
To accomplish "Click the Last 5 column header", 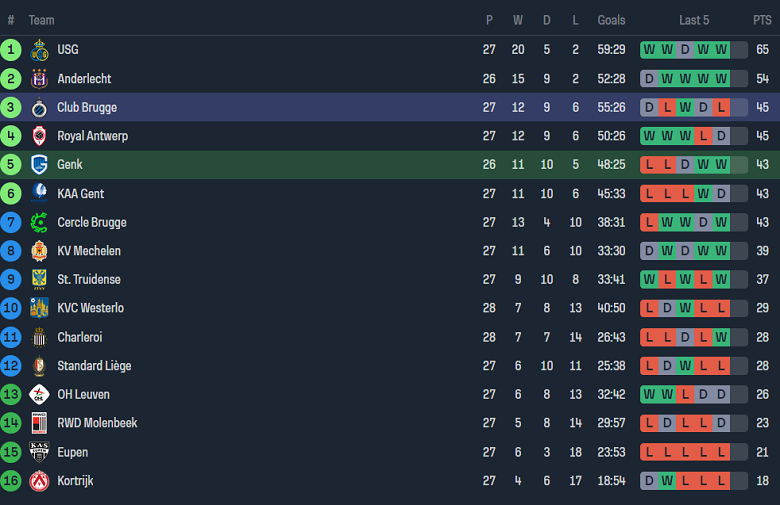I will pos(694,20).
